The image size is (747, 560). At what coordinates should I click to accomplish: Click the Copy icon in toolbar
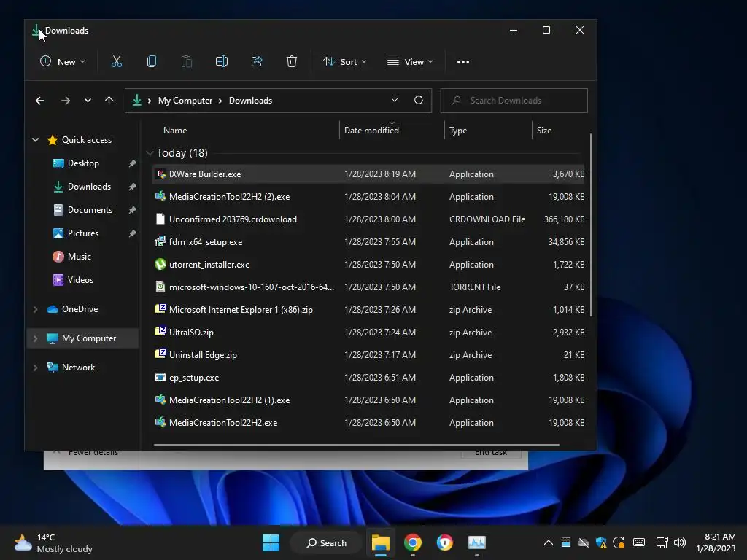pos(152,61)
